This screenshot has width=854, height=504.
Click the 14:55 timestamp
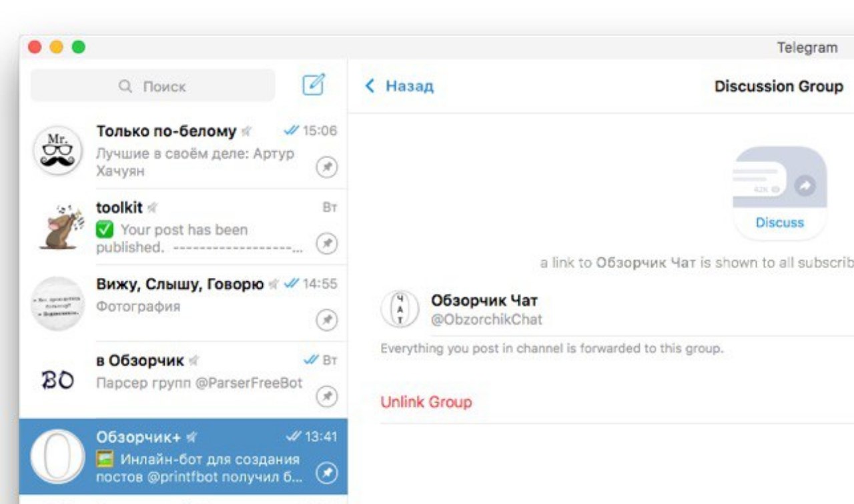click(x=320, y=283)
